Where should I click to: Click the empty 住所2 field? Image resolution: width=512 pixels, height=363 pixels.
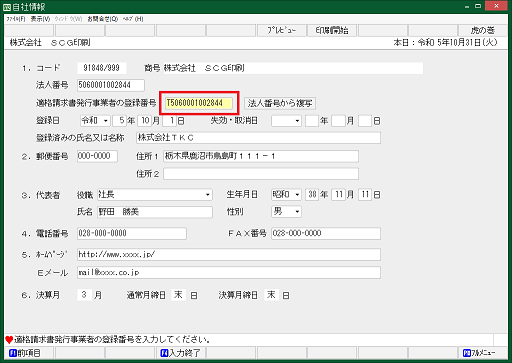coord(261,174)
